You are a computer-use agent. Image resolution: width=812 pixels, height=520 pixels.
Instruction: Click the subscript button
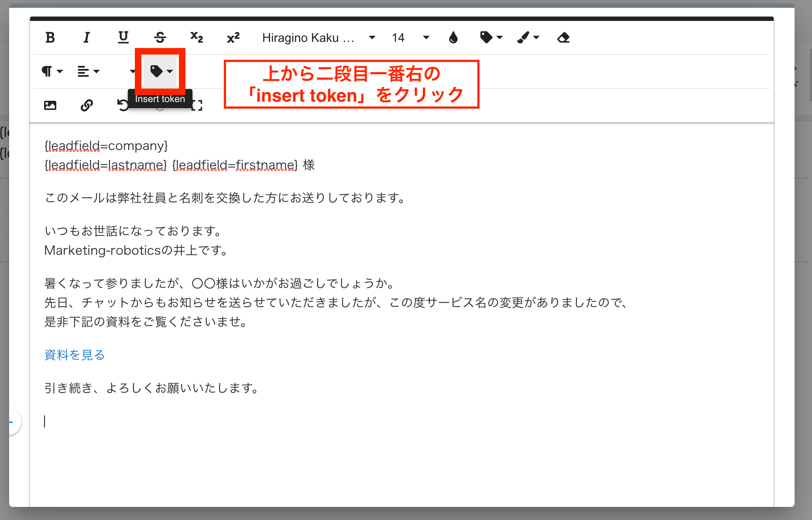pyautogui.click(x=197, y=38)
